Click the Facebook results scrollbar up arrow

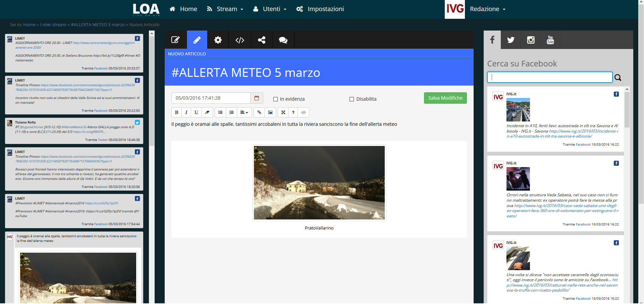[627, 89]
